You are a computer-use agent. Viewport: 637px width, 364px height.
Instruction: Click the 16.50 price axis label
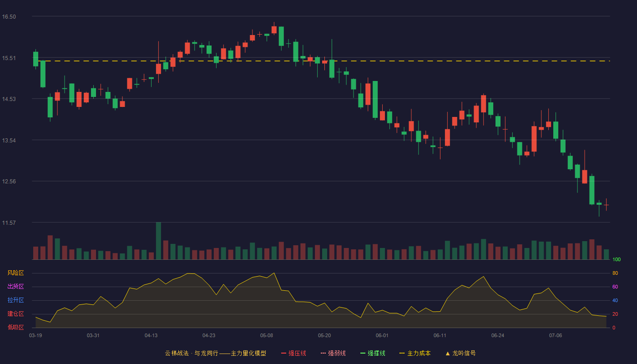click(9, 17)
